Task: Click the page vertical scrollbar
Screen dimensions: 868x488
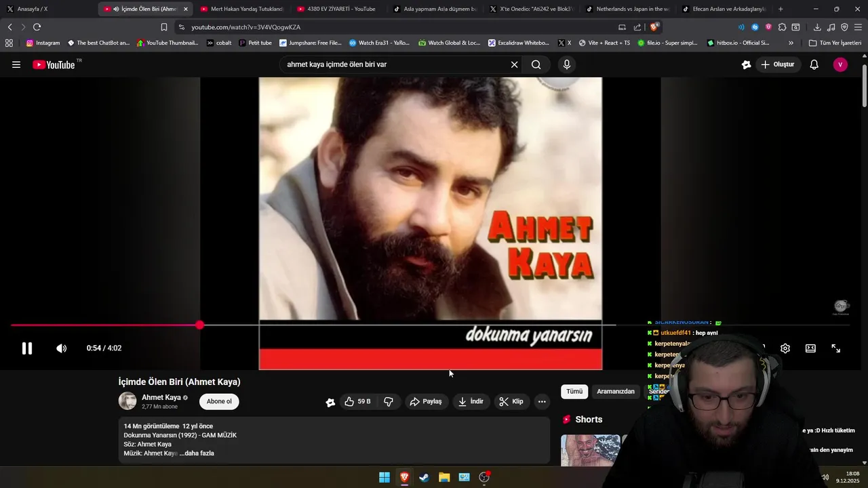Action: (865, 86)
